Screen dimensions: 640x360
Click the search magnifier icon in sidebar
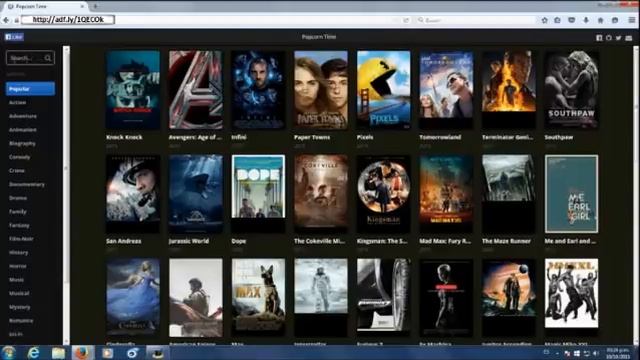tap(48, 58)
